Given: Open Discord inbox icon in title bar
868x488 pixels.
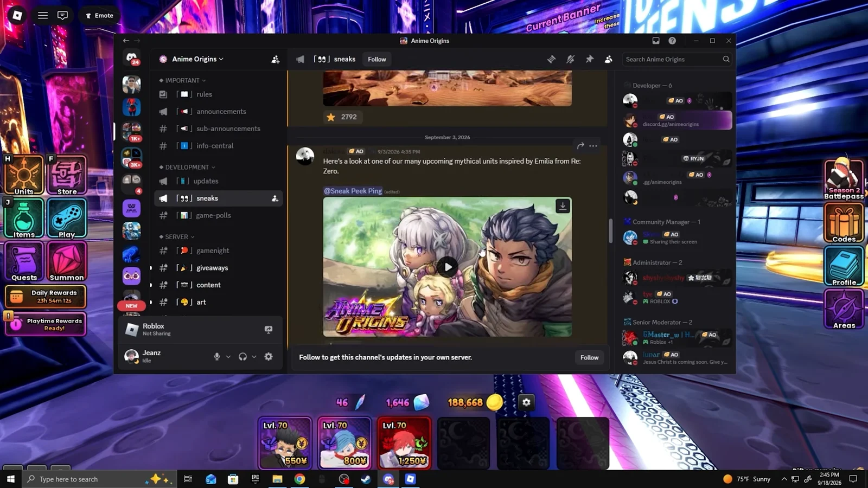Looking at the screenshot, I should [x=656, y=41].
